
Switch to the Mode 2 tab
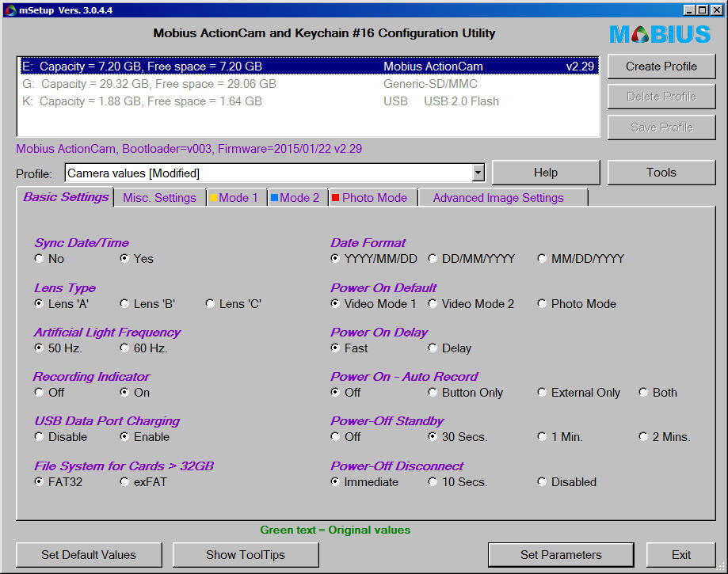[x=298, y=198]
